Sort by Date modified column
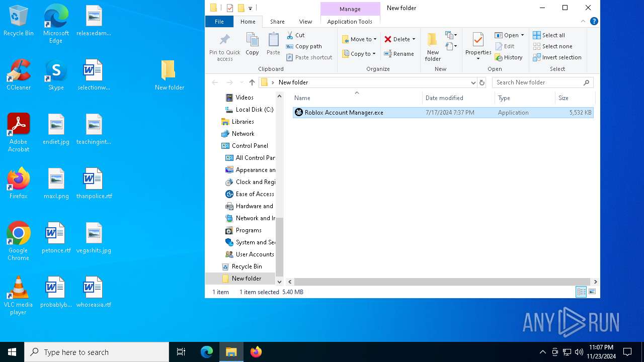 tap(458, 98)
